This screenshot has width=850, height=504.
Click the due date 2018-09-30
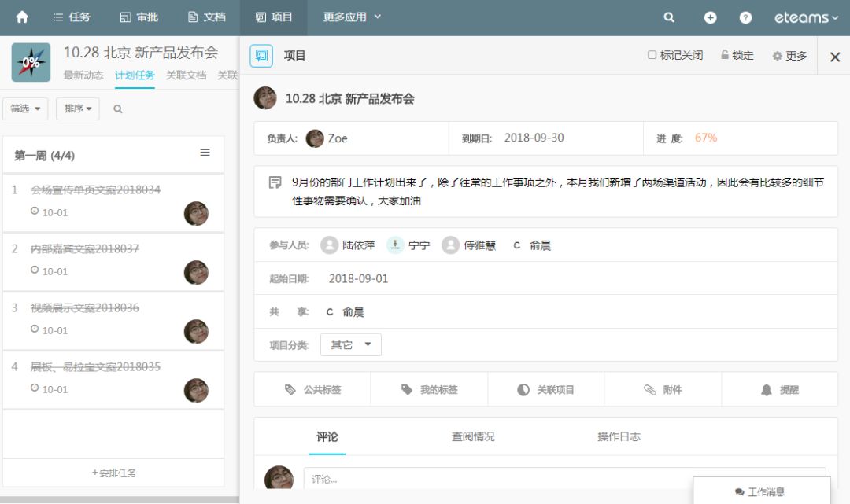534,138
